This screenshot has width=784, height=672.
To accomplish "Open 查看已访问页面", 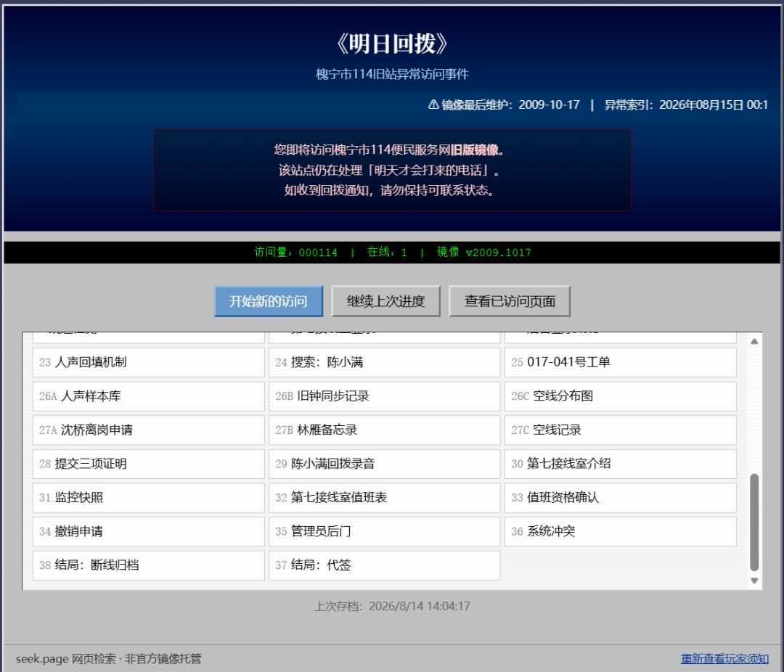I will (x=510, y=301).
